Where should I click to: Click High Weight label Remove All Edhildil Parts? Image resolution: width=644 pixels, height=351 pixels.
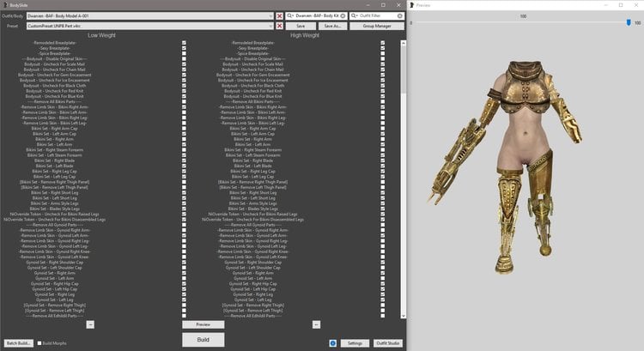253,316
